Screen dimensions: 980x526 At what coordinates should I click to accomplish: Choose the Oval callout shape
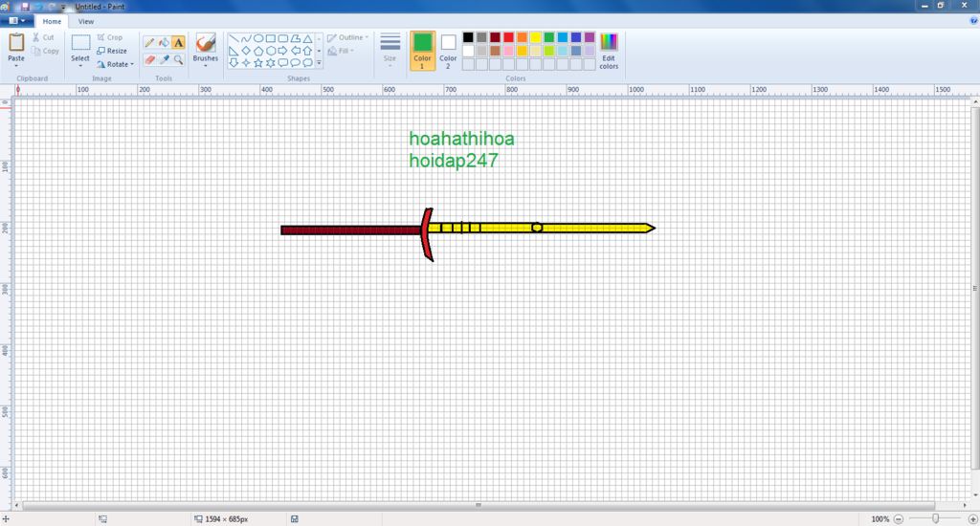click(295, 62)
